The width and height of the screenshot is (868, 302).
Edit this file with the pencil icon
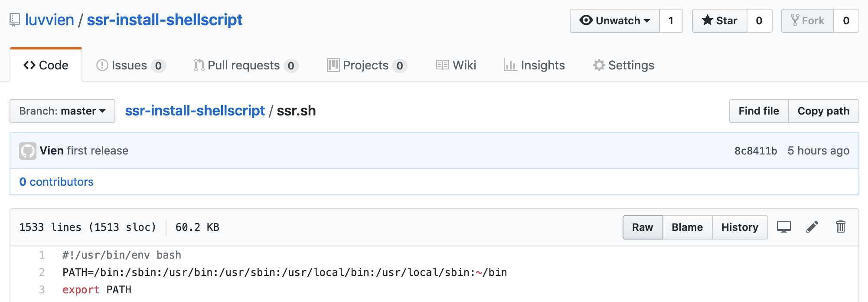[x=812, y=227]
